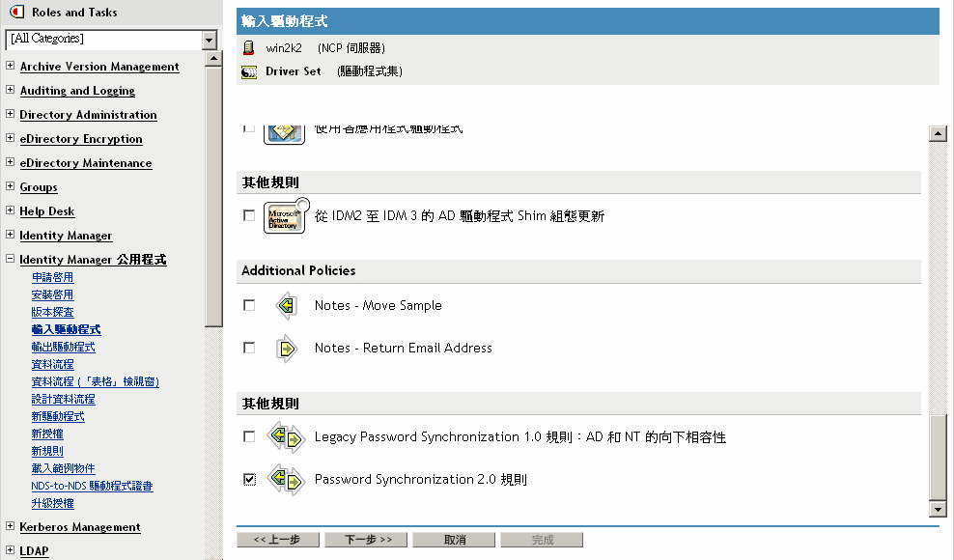
Task: Enable the Legacy Password Synchronization 1.0 checkbox
Action: pos(249,437)
